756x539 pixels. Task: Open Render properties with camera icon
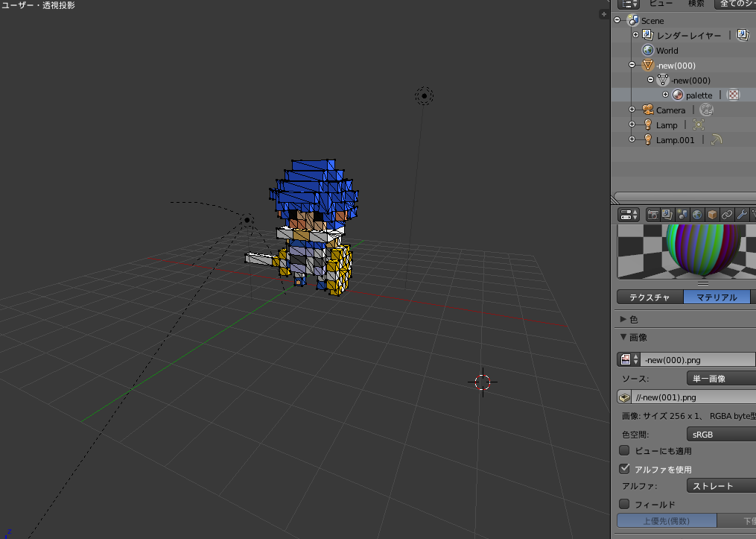coord(653,215)
